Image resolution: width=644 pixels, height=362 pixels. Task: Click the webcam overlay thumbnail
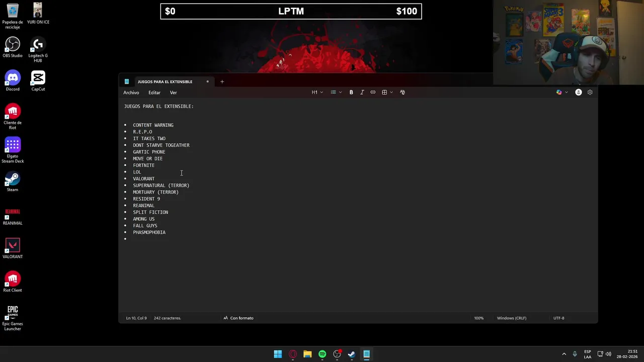(569, 42)
